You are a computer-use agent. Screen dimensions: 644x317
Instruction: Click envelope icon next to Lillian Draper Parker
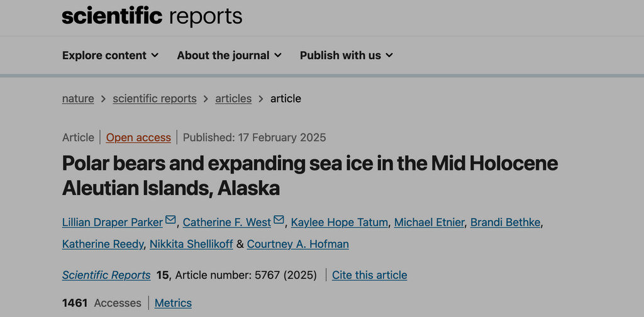pos(171,220)
